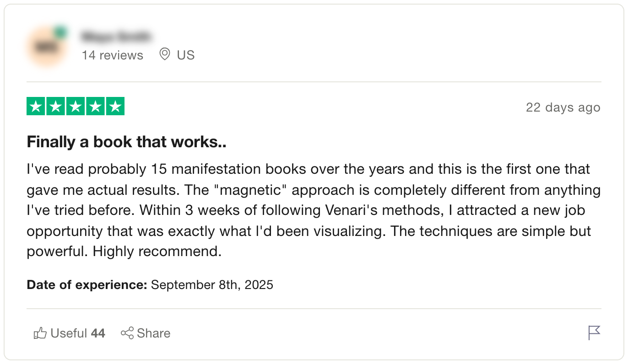Click the blurred reviewer name
The width and height of the screenshot is (628, 364).
tap(116, 36)
